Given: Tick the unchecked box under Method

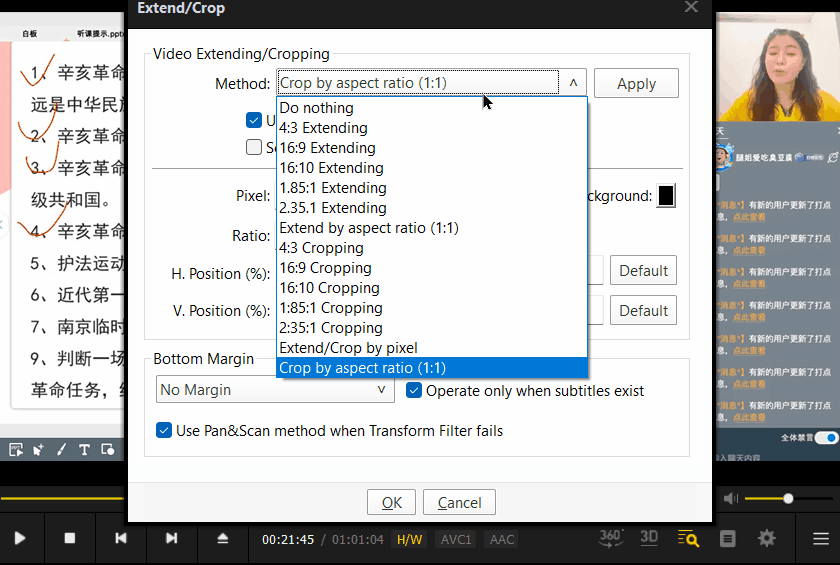Looking at the screenshot, I should (254, 147).
